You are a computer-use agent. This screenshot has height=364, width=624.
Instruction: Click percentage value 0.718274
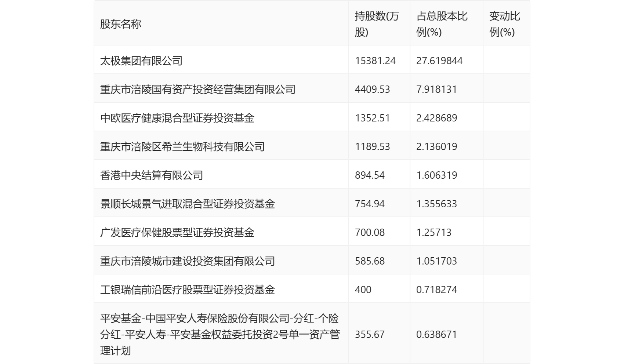[437, 290]
